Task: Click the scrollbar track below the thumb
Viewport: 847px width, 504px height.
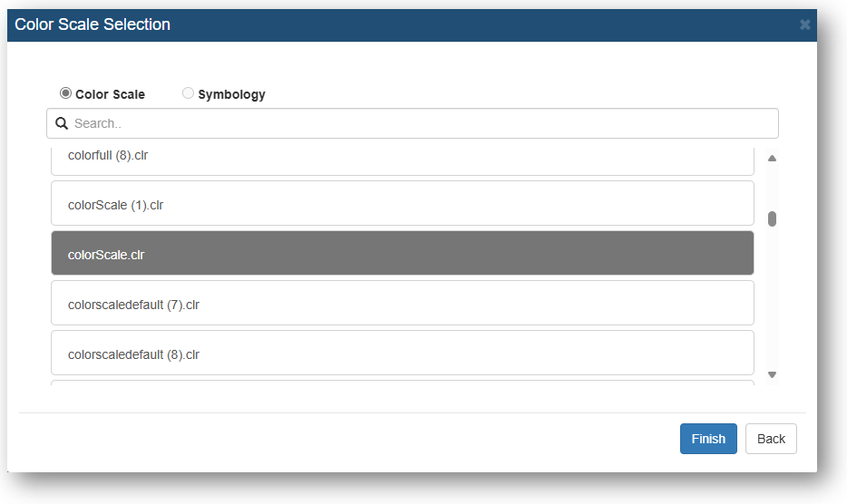Action: tap(772, 297)
